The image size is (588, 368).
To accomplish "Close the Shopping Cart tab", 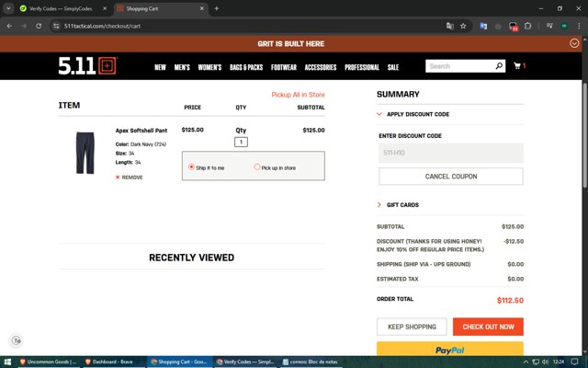I will point(202,8).
